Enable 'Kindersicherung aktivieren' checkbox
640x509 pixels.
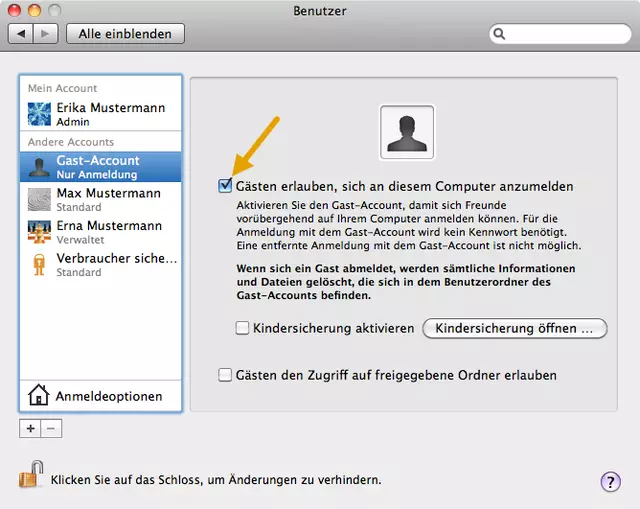tap(242, 328)
